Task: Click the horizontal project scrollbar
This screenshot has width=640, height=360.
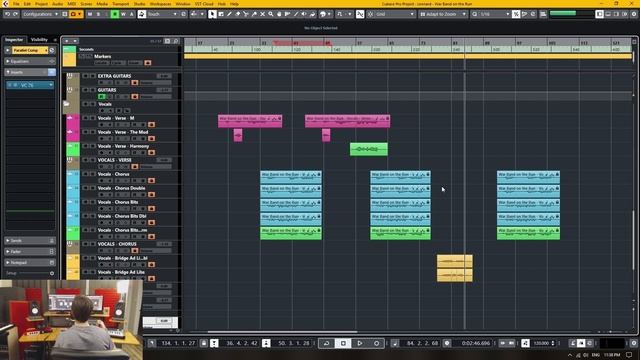Action: click(282, 332)
